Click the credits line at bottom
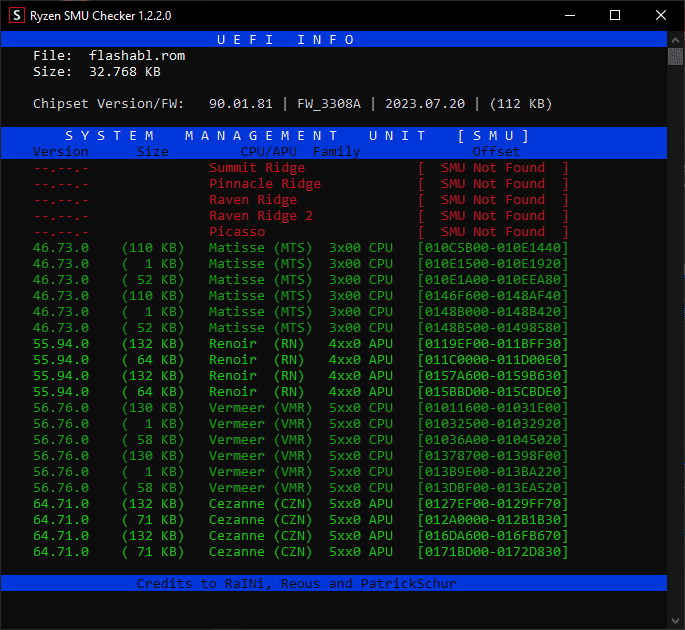This screenshot has height=630, width=685. pyautogui.click(x=297, y=584)
